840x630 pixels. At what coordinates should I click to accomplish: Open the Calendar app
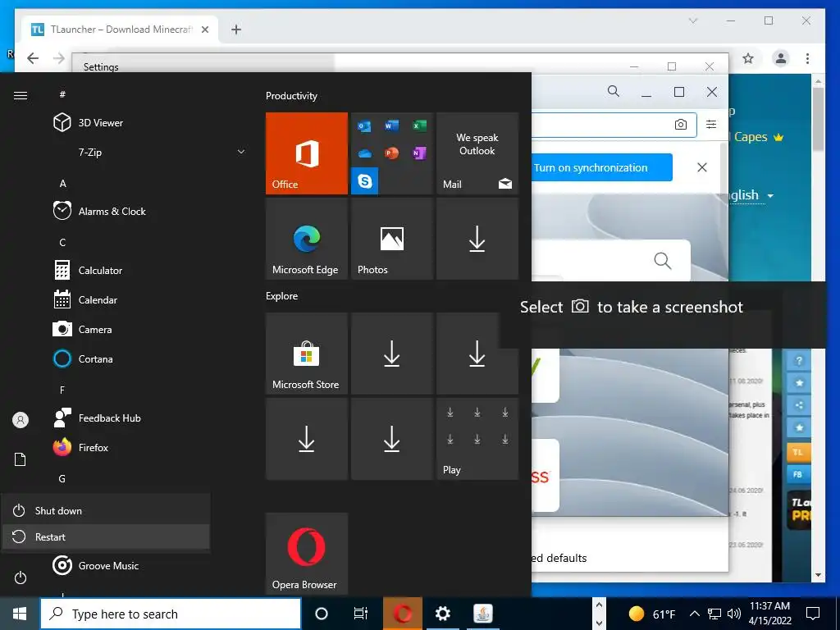(85, 300)
